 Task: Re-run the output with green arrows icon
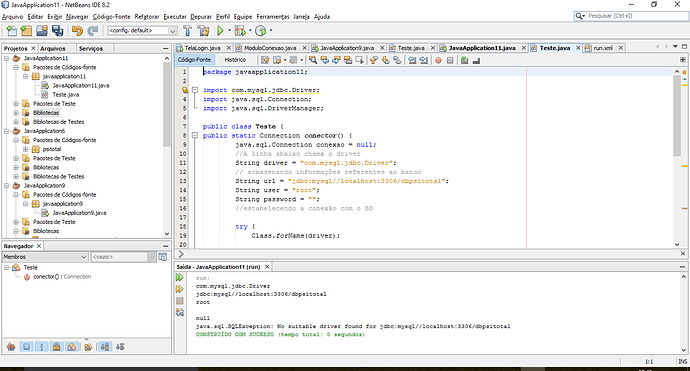[x=180, y=277]
